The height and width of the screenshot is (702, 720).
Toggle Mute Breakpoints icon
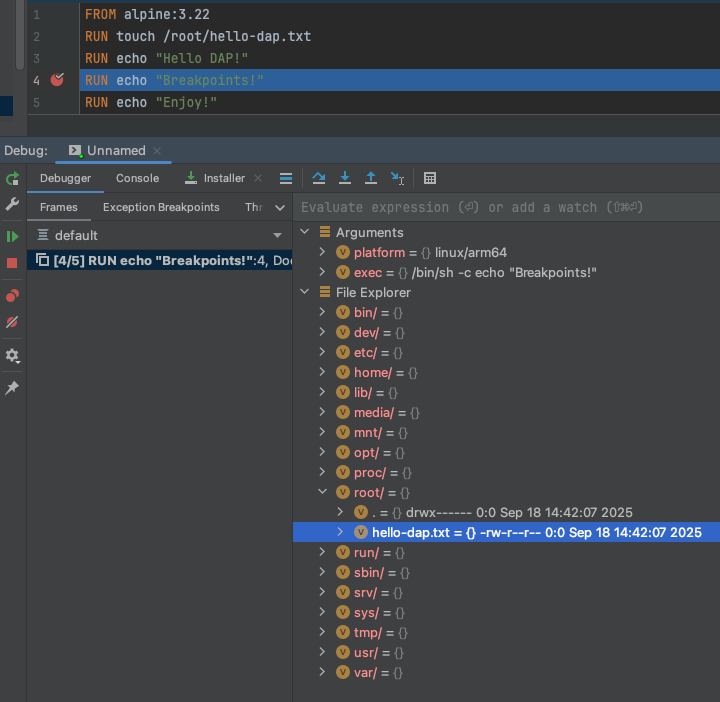[x=12, y=322]
